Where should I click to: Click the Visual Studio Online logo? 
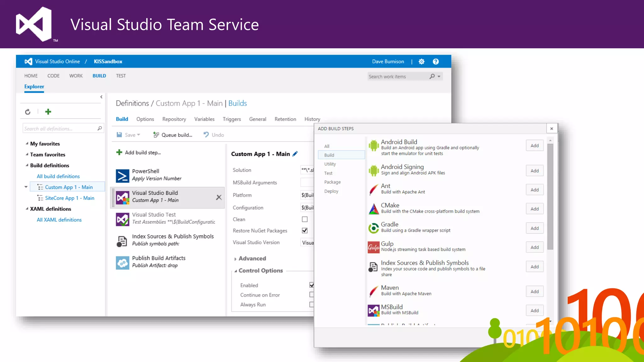28,62
